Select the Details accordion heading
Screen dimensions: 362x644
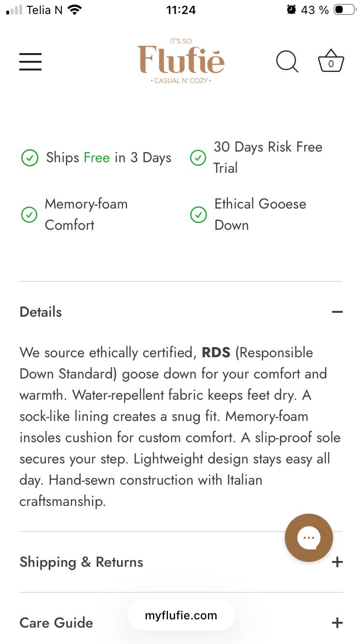click(41, 312)
